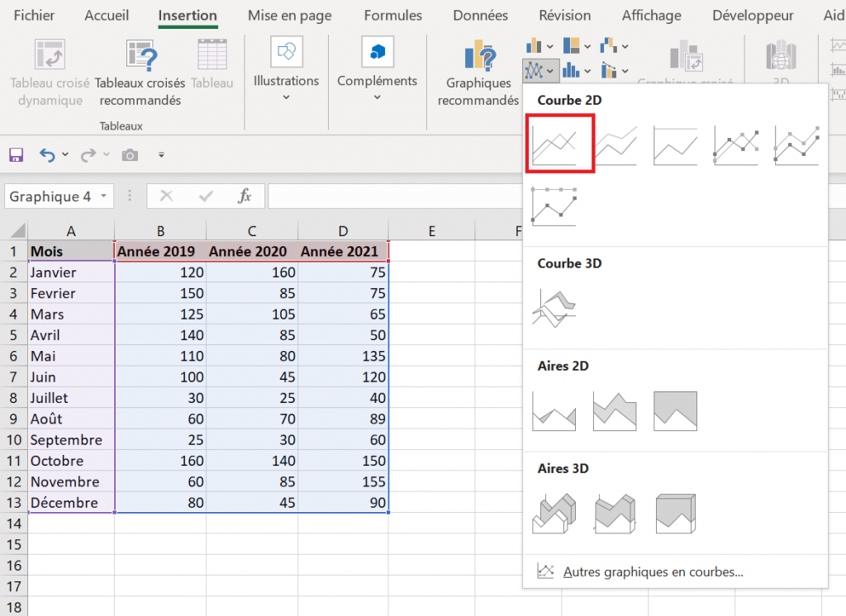Click the Name Box showing Graphique 4
This screenshot has height=616, width=846.
[x=50, y=196]
